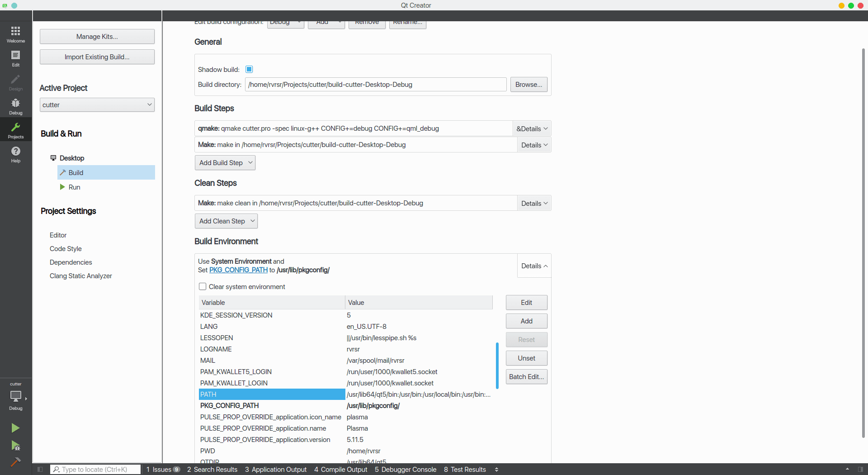Run the project with green play button
Viewport: 868px width, 475px height.
point(15,428)
